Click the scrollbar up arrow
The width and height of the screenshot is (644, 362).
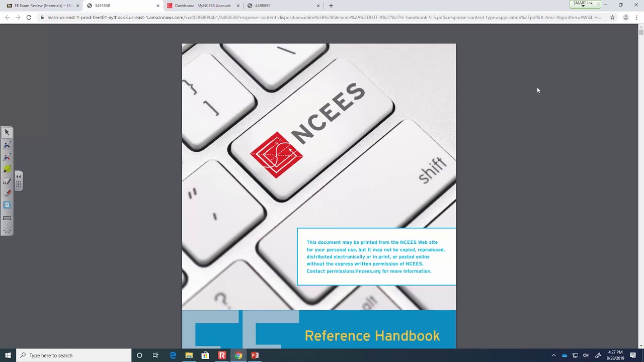click(x=641, y=26)
